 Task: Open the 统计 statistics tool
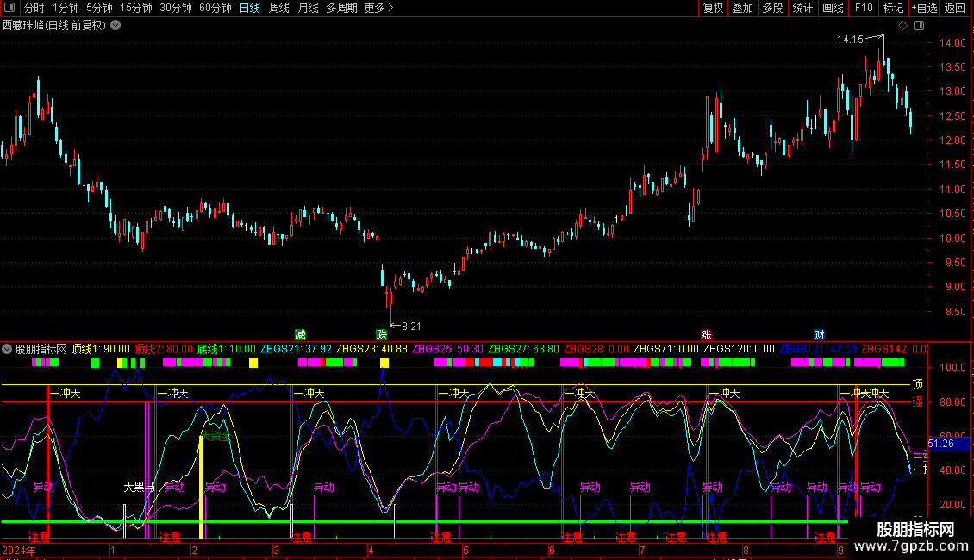coord(802,8)
